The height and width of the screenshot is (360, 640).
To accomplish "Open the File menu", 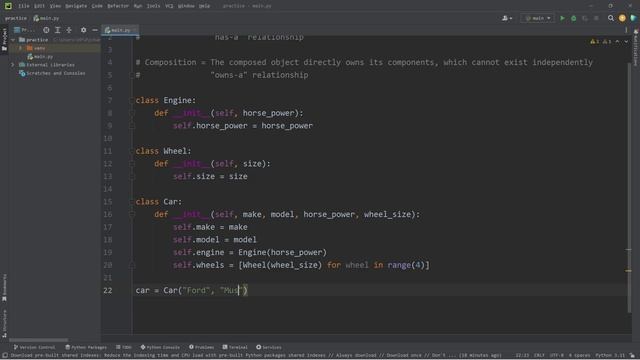I will point(24,6).
